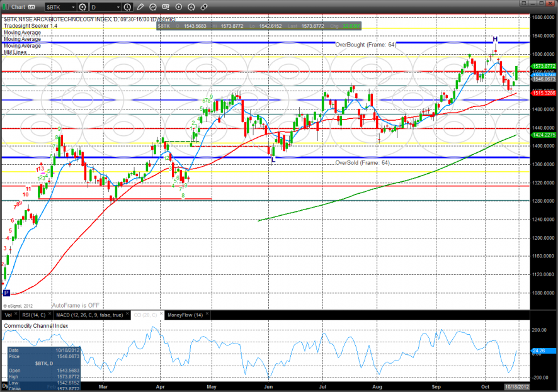Click the clock icon beside the interval box

coord(128,7)
